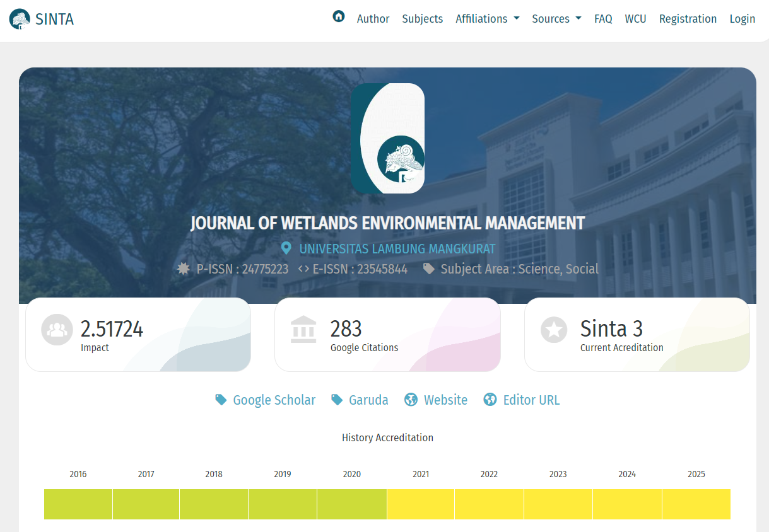769x532 pixels.
Task: Open the Login page
Action: 742,19
